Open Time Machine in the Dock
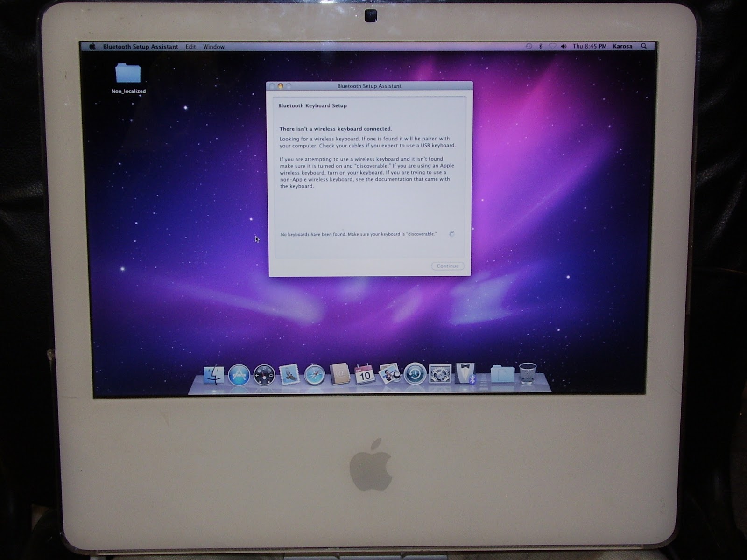Screen dimensions: 747x560 415,374
